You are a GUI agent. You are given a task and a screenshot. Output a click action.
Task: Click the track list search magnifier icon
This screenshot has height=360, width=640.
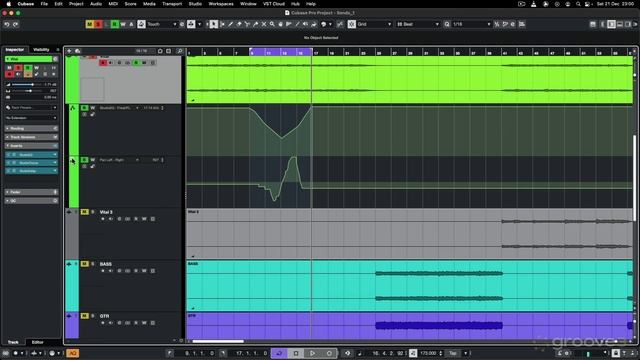coord(180,51)
